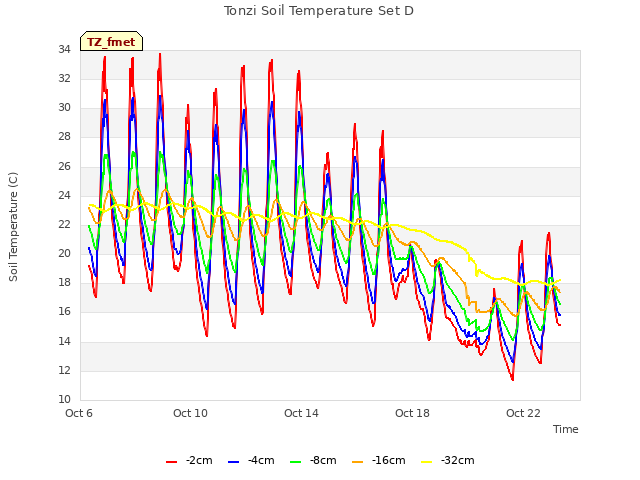Click the 18 y-axis tick value
This screenshot has width=640, height=480.
point(64,283)
